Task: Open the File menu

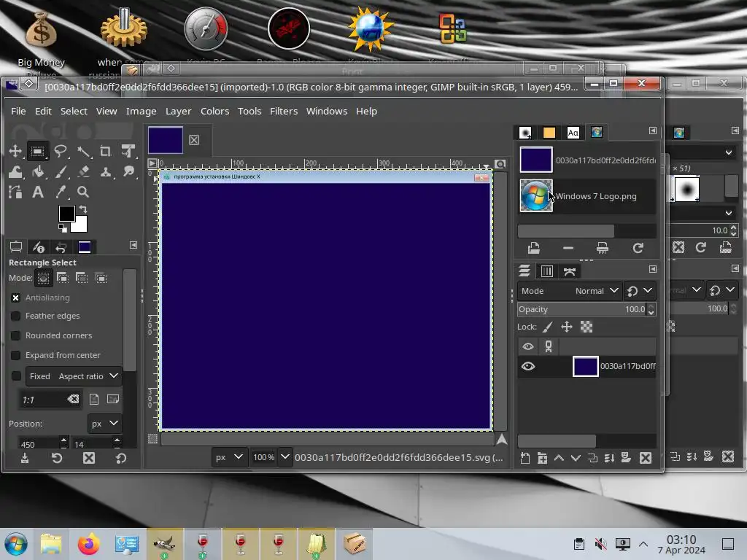Action: point(18,111)
